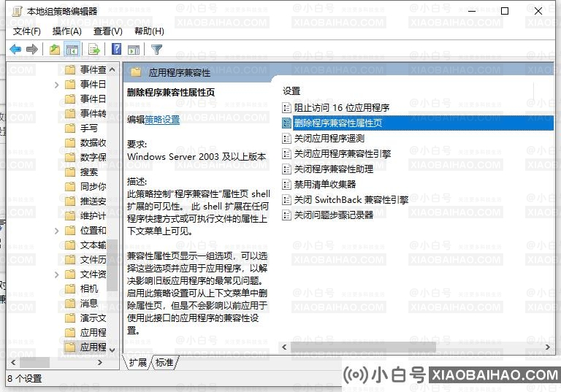Open the 查看(V) menu
Viewport: 561px width, 392px height.
point(107,31)
